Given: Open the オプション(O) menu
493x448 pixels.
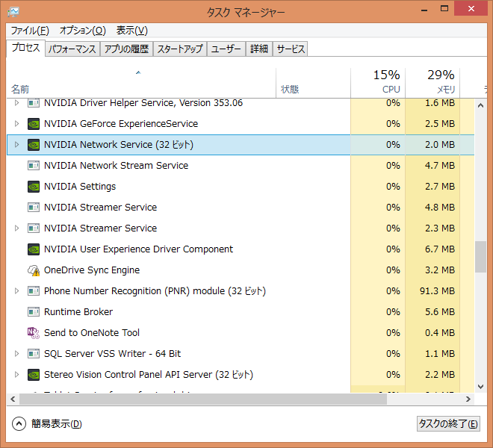Looking at the screenshot, I should point(83,31).
